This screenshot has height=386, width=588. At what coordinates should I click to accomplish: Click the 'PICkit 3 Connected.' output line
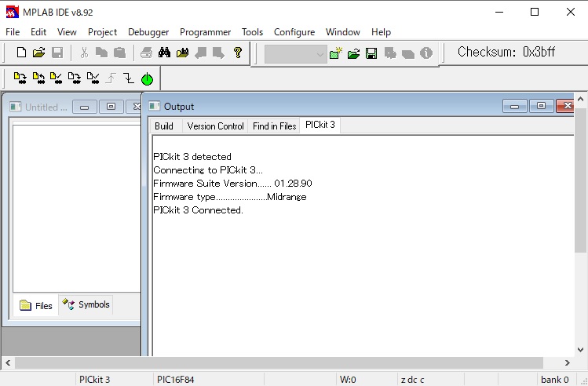point(198,209)
